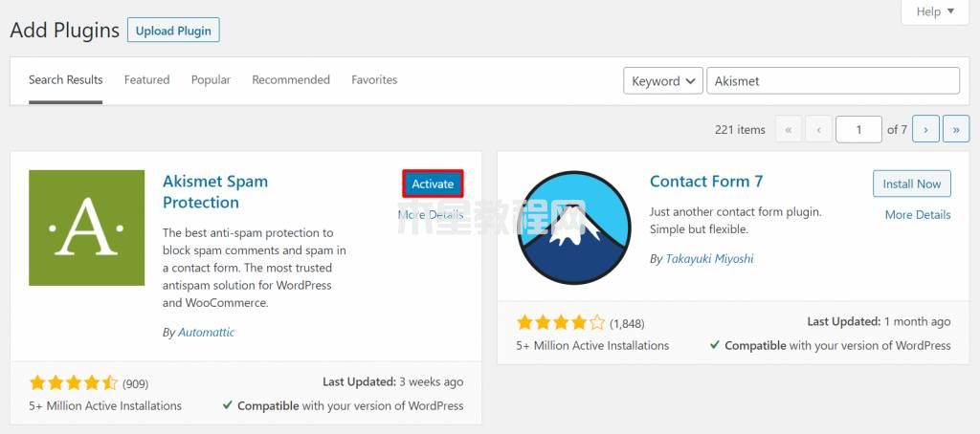980x434 pixels.
Task: Click the Akismet green logo thumbnail
Action: click(87, 228)
